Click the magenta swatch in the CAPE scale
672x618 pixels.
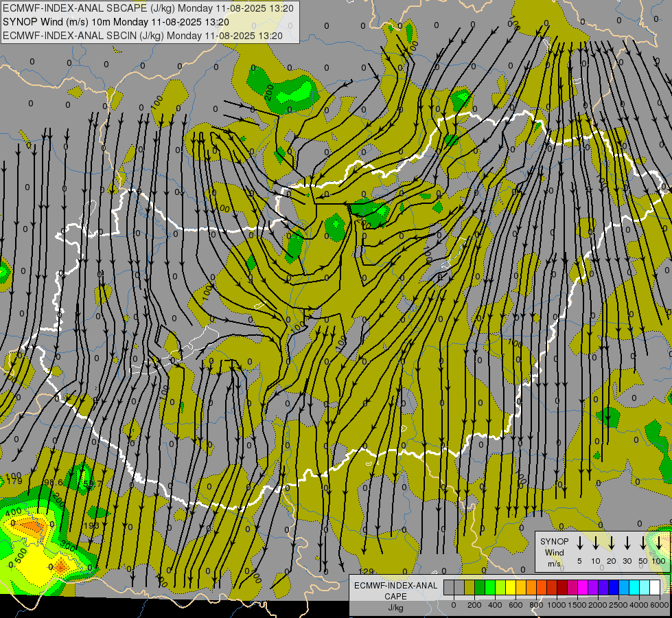583,587
